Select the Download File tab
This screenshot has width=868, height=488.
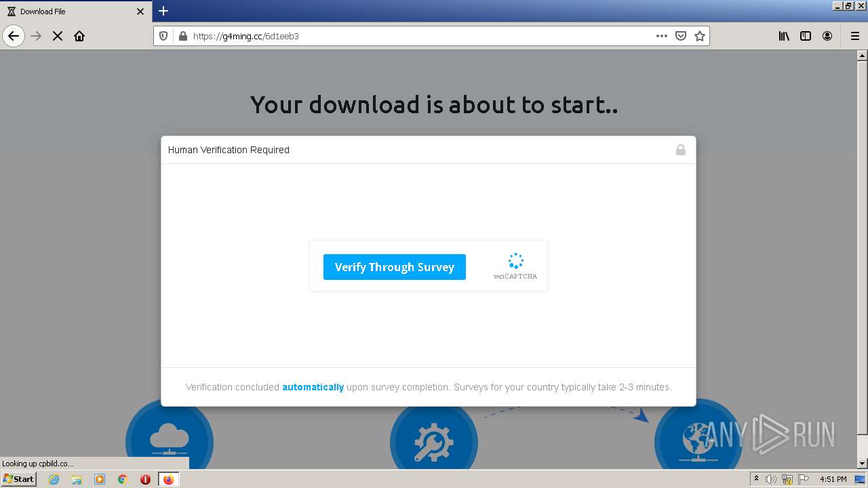click(x=76, y=12)
